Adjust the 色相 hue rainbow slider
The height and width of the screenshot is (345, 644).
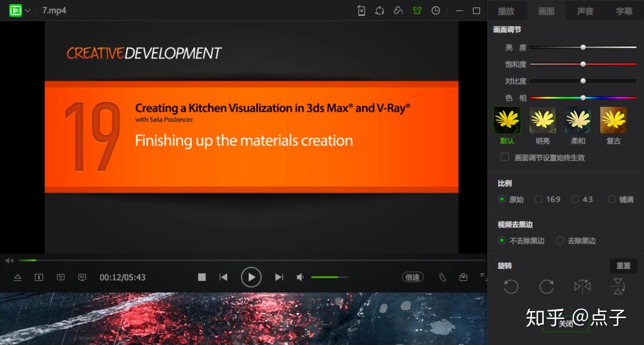point(583,98)
